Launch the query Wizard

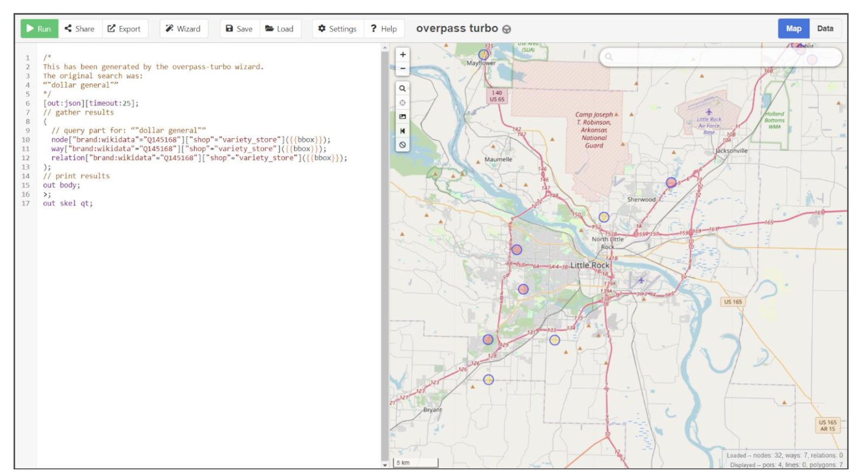click(x=183, y=29)
